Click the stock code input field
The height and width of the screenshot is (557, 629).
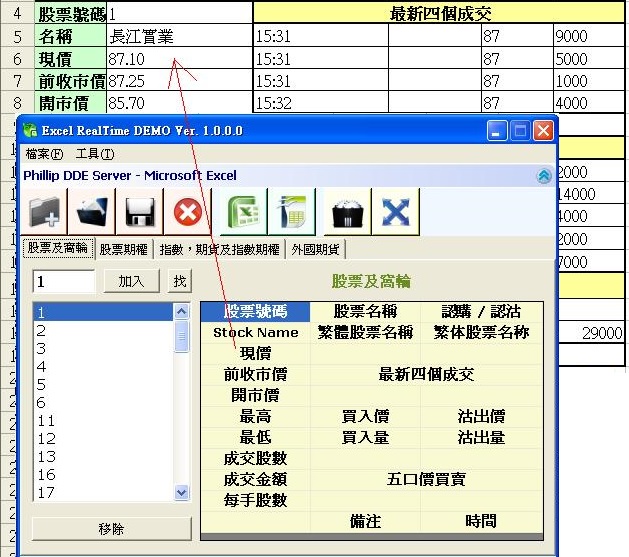coord(63,282)
